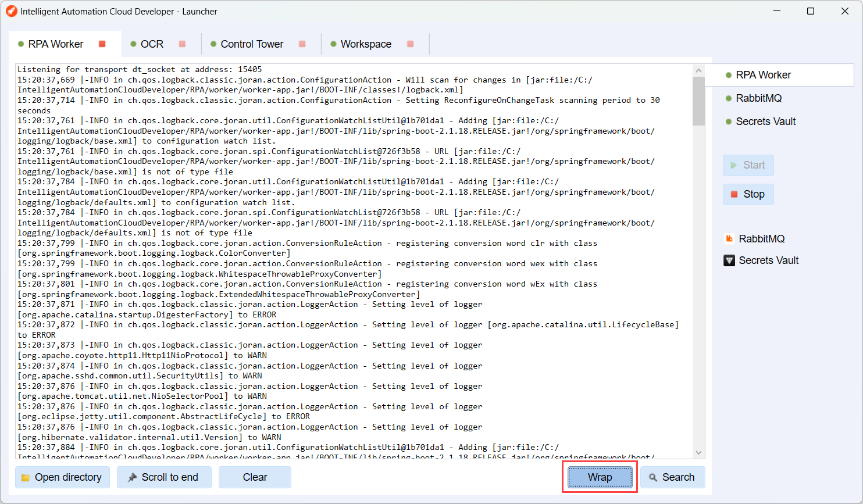
Task: Click Control Tower tab's stop square icon
Action: tap(302, 44)
